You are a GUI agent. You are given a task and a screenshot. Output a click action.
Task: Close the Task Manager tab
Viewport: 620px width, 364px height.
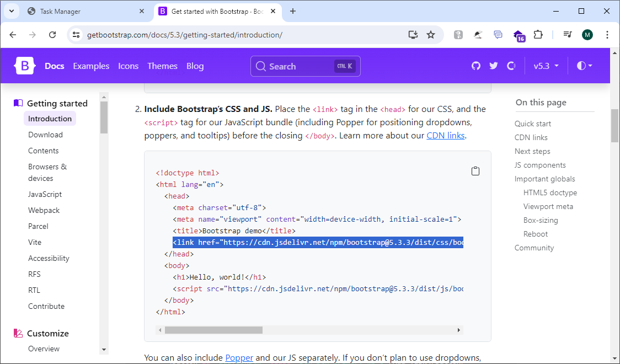tap(142, 11)
